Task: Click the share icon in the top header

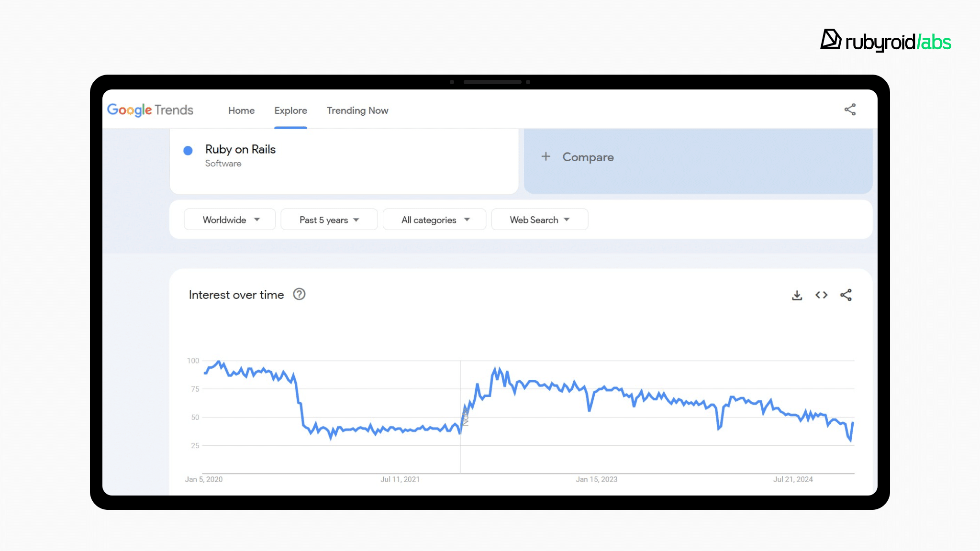Action: click(x=850, y=110)
